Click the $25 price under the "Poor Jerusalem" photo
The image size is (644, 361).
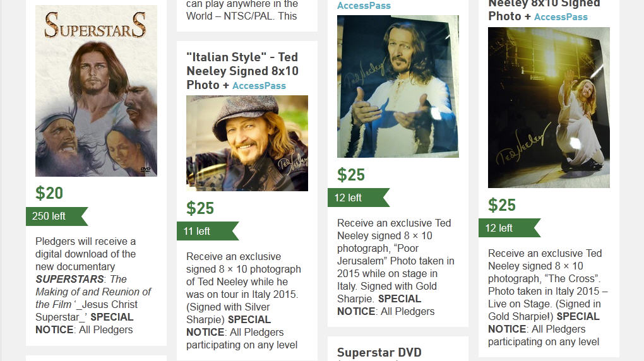pos(351,175)
